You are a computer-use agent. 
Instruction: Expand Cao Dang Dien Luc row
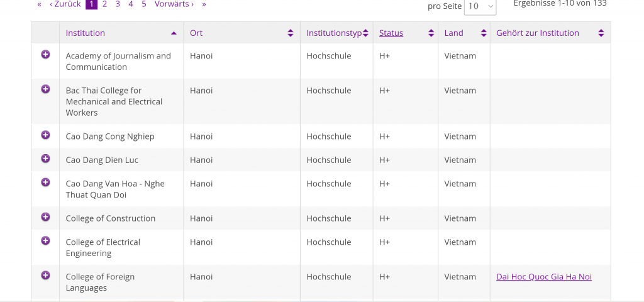pos(45,158)
